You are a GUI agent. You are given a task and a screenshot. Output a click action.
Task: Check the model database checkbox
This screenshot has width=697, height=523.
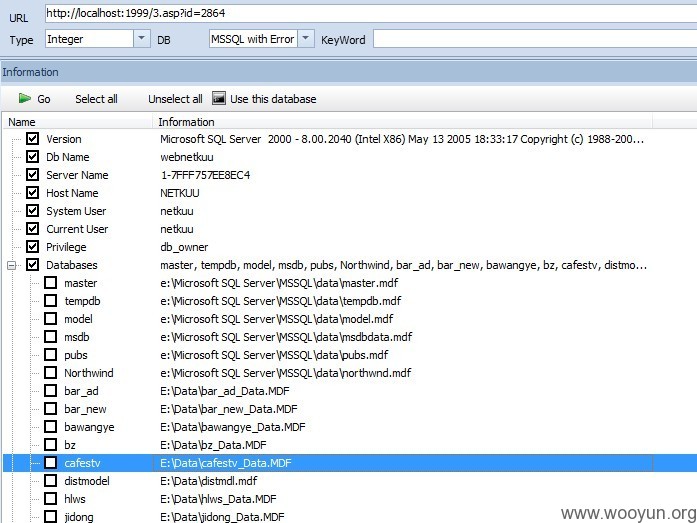(51, 319)
